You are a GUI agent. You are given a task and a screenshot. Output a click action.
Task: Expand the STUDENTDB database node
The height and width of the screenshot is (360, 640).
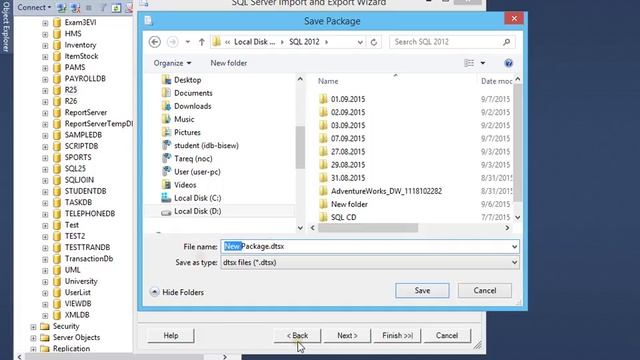[45, 192]
